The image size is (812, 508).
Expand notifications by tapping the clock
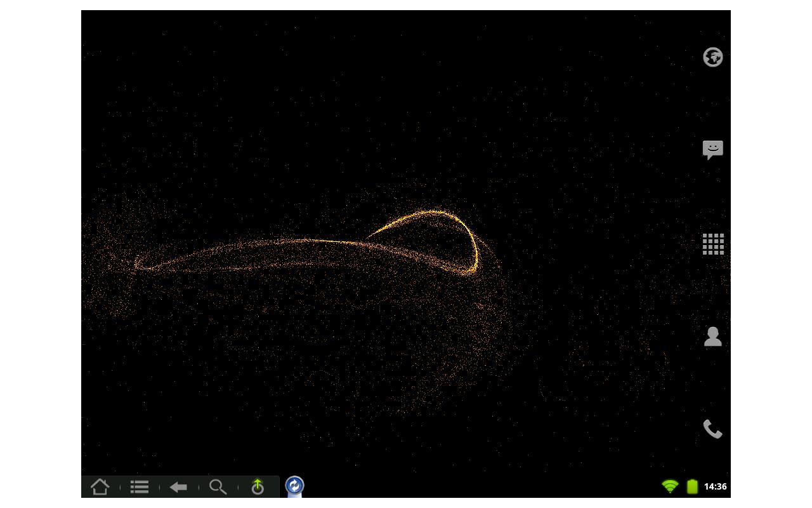coord(716,486)
